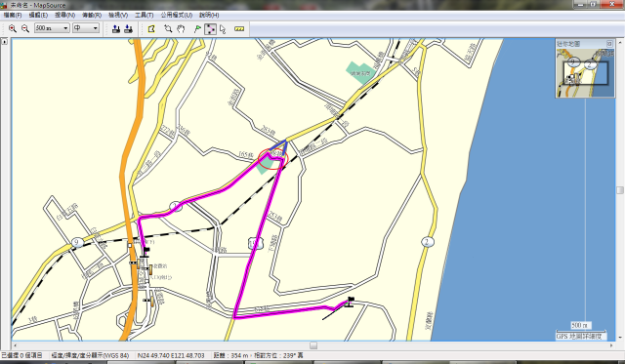Click the mini map thumbnail

pyautogui.click(x=585, y=72)
